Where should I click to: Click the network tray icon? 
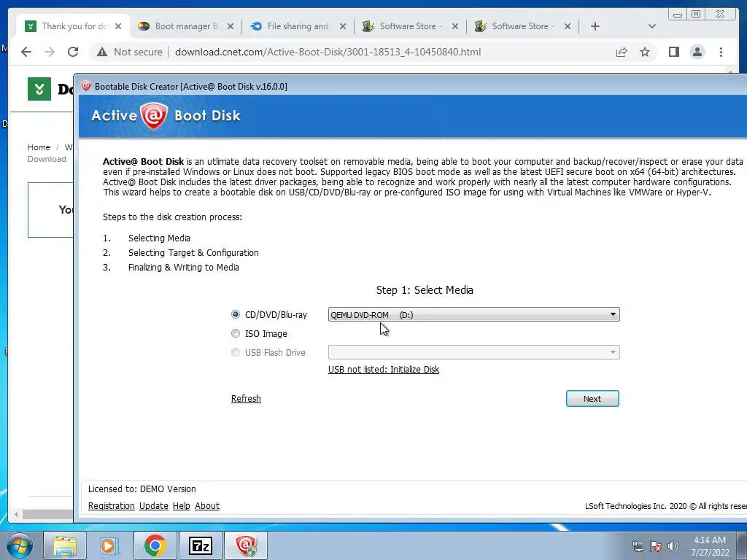pyautogui.click(x=638, y=546)
